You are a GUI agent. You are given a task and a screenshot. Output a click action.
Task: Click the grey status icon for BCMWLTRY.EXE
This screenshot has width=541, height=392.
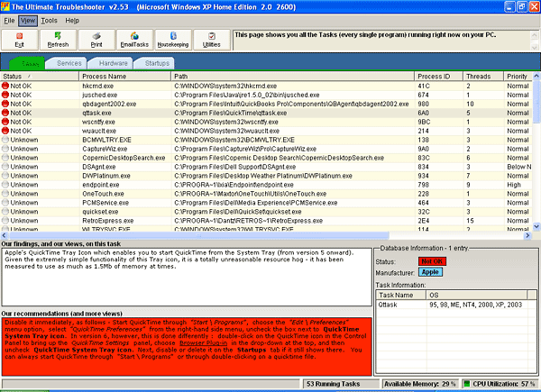click(5, 140)
